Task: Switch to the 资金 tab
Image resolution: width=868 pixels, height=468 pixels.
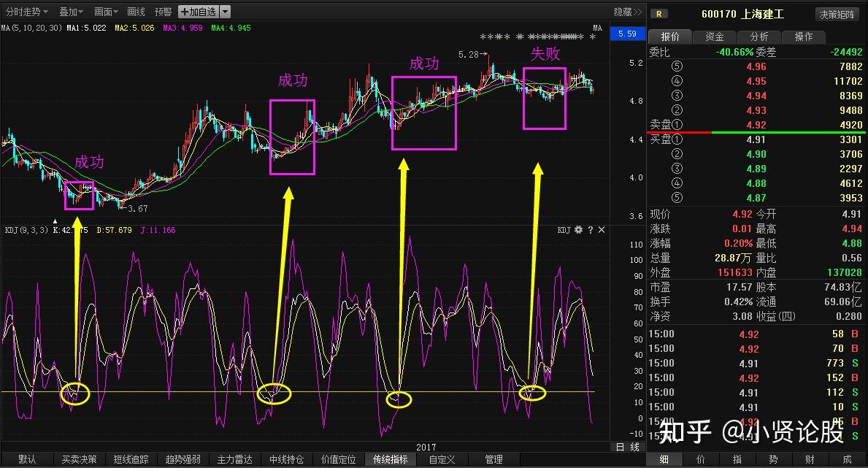Action: 714,36
